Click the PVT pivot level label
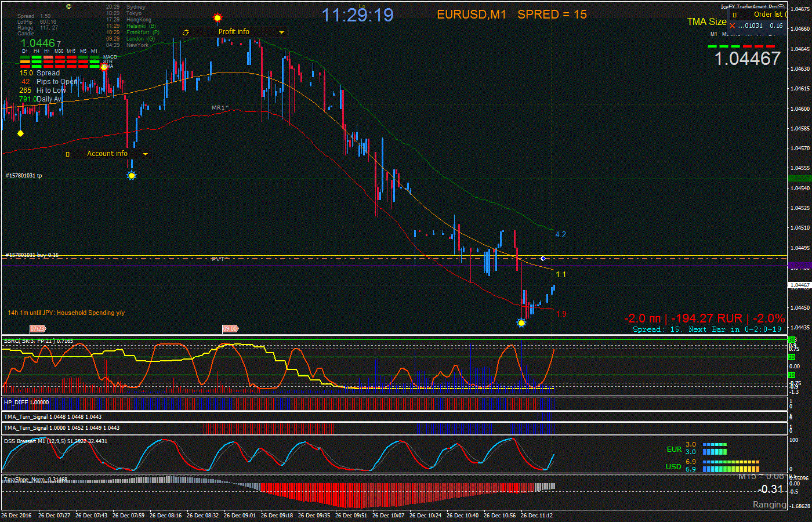Viewport: 812px width, 522px height. (x=220, y=259)
